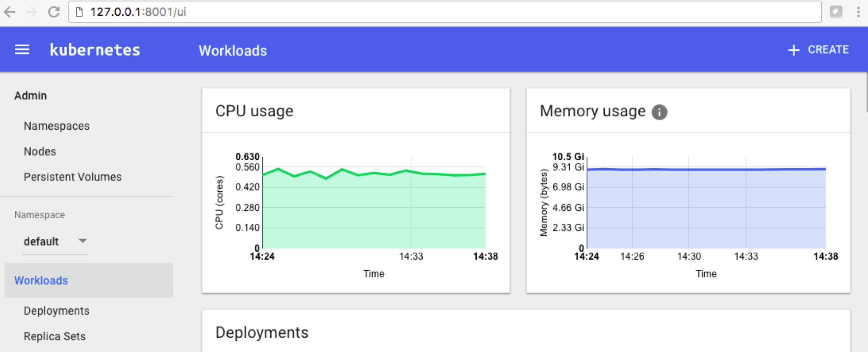This screenshot has width=868, height=353.
Task: Click the address bar URL field
Action: pos(435,12)
